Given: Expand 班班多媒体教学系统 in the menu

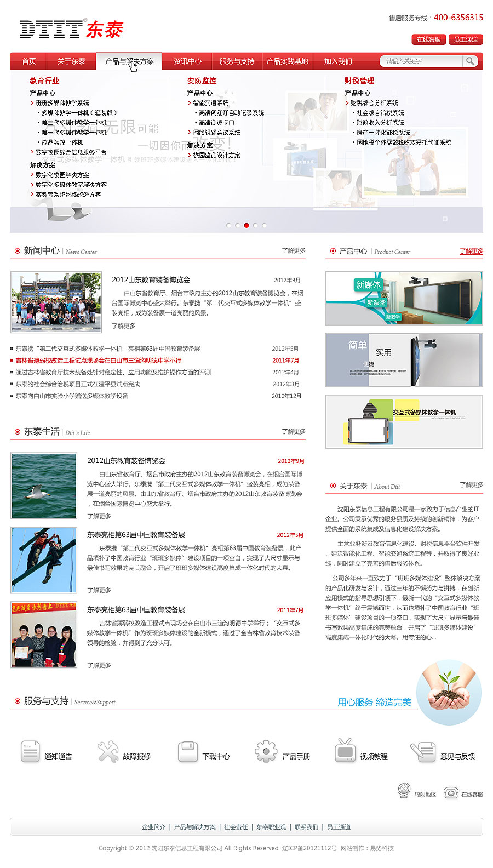Looking at the screenshot, I should click(x=62, y=103).
